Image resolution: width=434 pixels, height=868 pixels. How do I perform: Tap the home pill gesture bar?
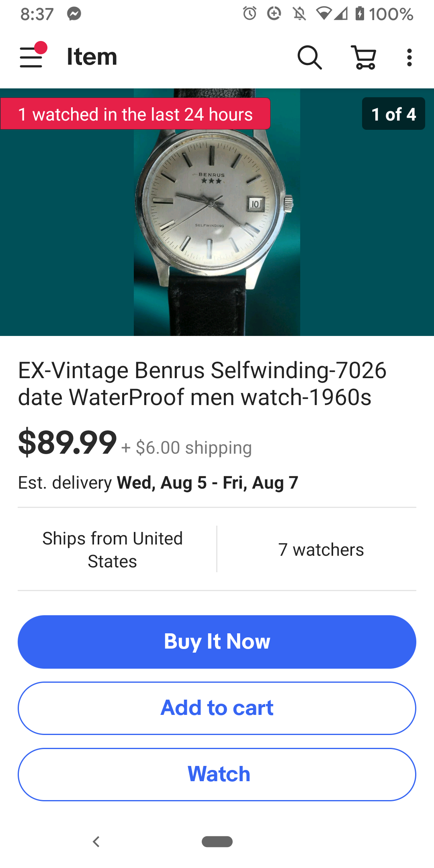pyautogui.click(x=217, y=841)
